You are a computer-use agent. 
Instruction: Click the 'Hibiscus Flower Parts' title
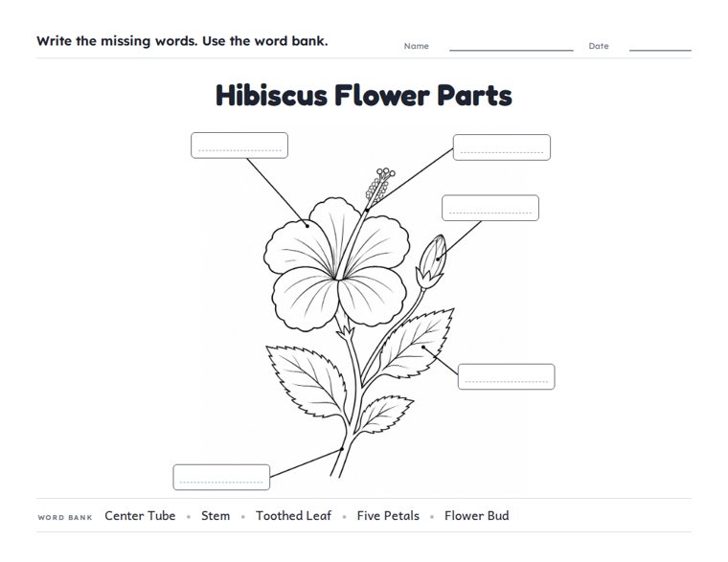[364, 95]
